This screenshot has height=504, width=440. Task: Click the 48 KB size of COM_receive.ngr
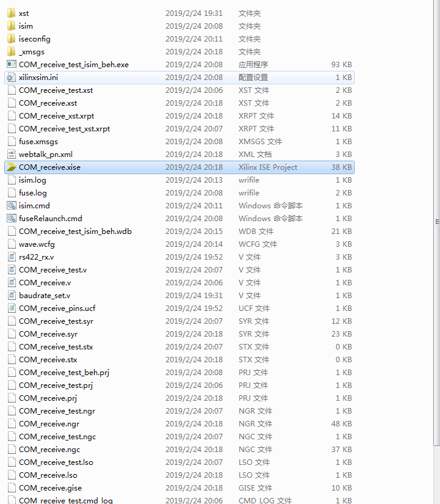coord(341,423)
